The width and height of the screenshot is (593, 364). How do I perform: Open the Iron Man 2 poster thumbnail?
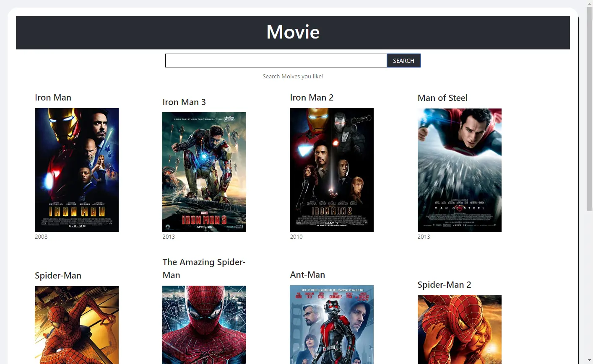click(332, 170)
